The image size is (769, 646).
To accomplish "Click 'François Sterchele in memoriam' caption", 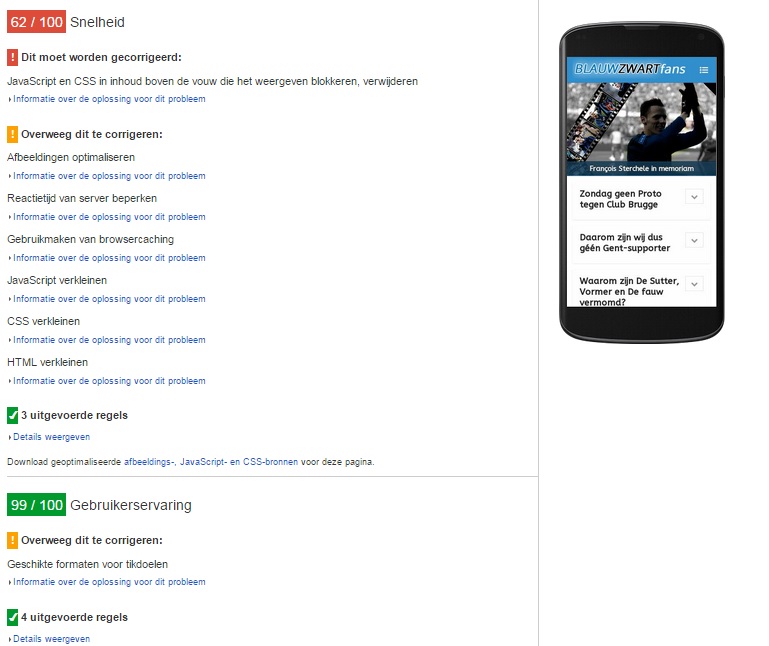I will point(641,168).
